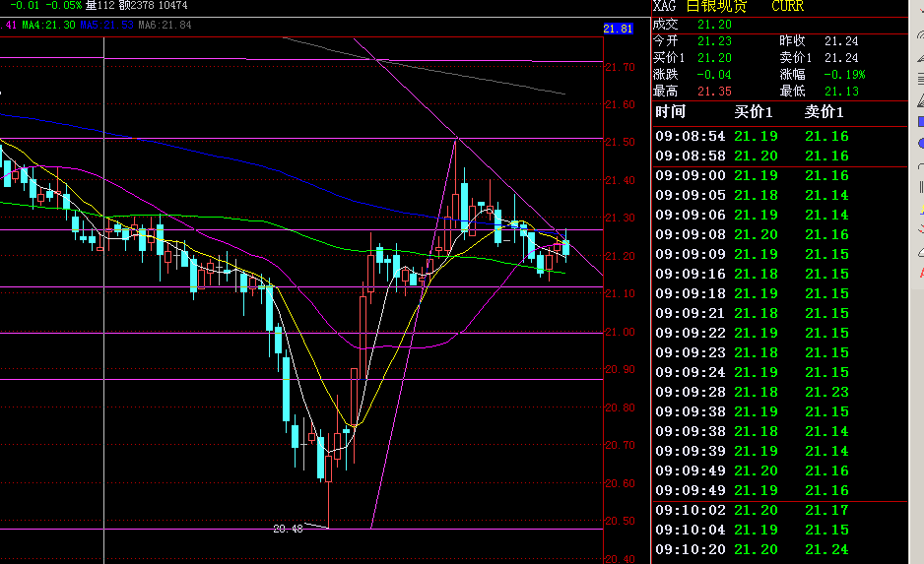Click the 卖价1 tick table column header
924x564 pixels.
click(824, 112)
